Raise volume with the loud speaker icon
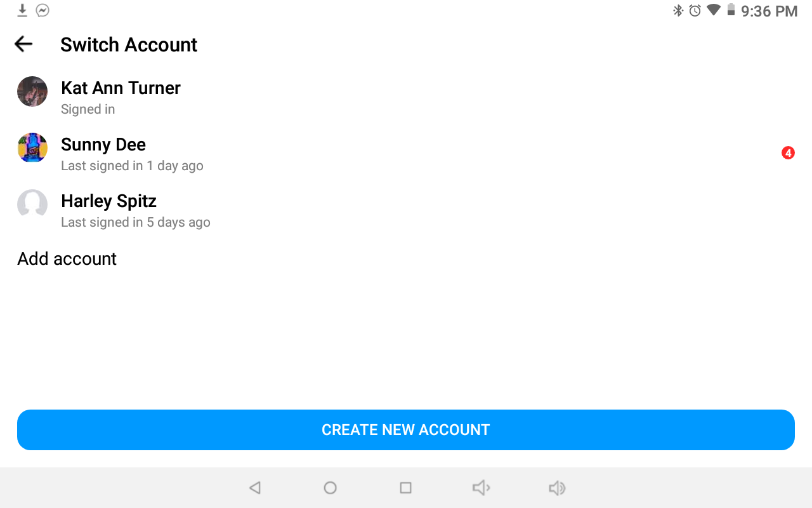Screen dimensions: 812x508 click(557, 488)
